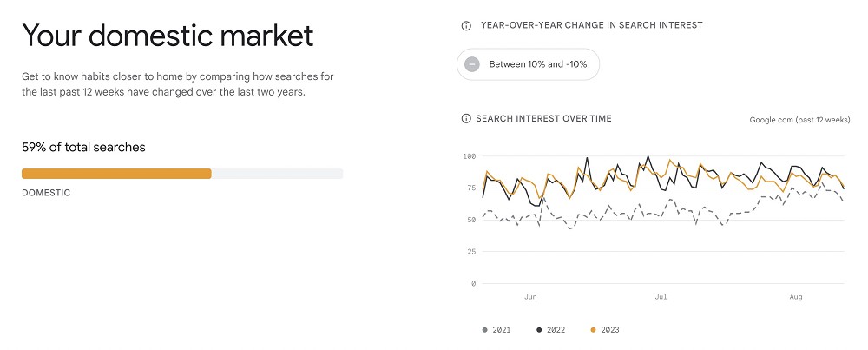The width and height of the screenshot is (868, 350).
Task: Click the DOMESTIC label under the bar
Action: (x=46, y=194)
